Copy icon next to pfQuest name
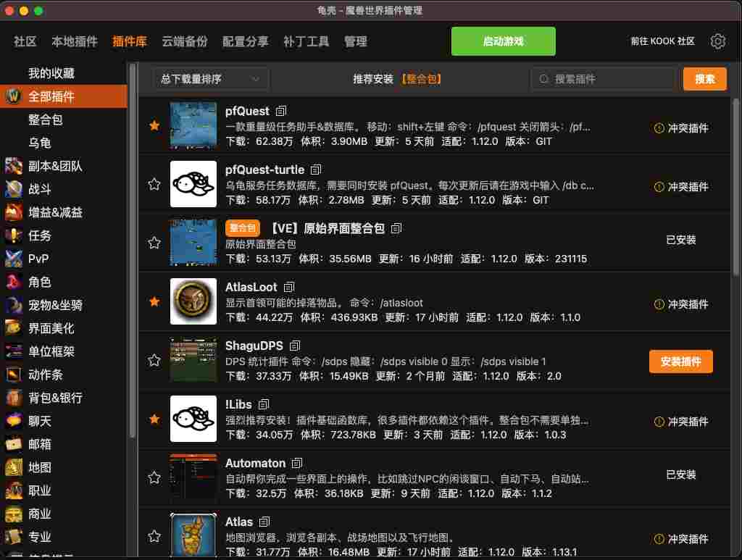The width and height of the screenshot is (742, 560). [x=281, y=111]
